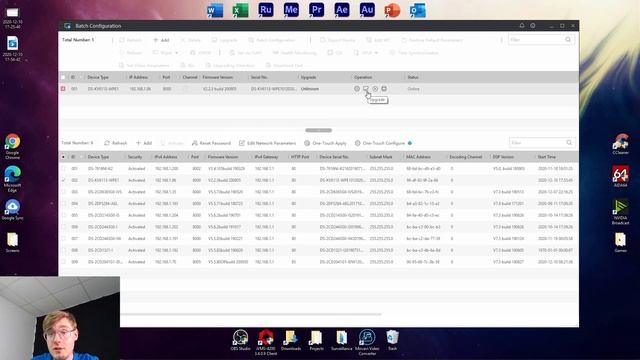This screenshot has width=640, height=360.
Task: Sort upper table by Status column
Action: coord(413,77)
